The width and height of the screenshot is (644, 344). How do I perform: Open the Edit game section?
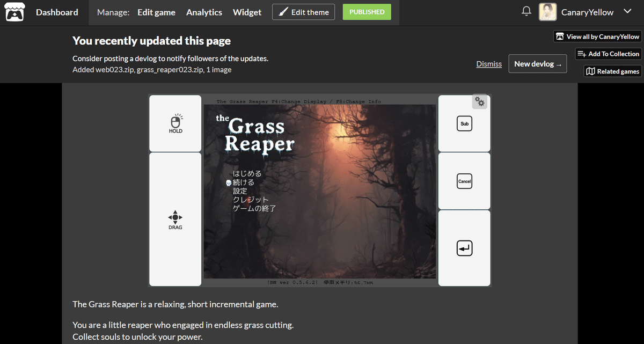click(x=156, y=12)
